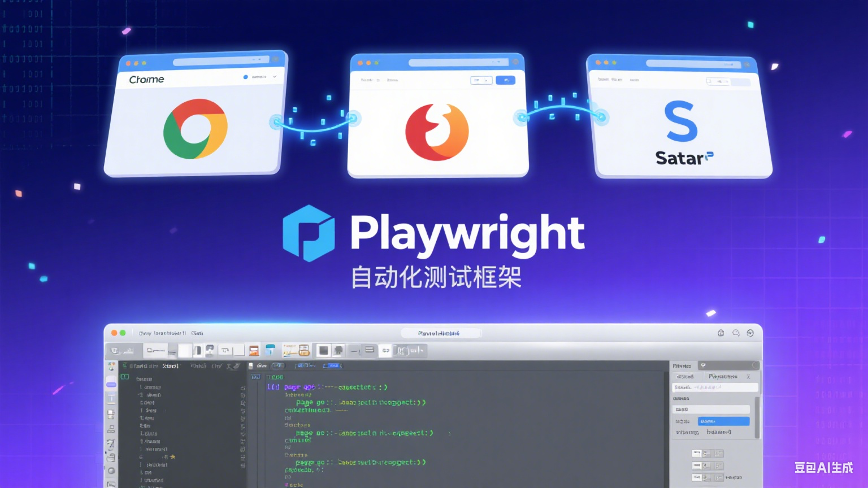This screenshot has width=868, height=488.
Task: Click the yellow star in the file tree
Action: [173, 457]
